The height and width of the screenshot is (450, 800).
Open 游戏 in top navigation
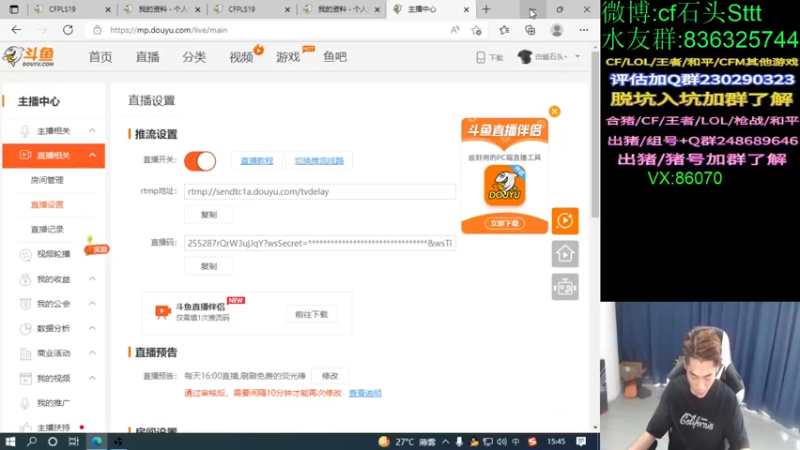click(288, 57)
